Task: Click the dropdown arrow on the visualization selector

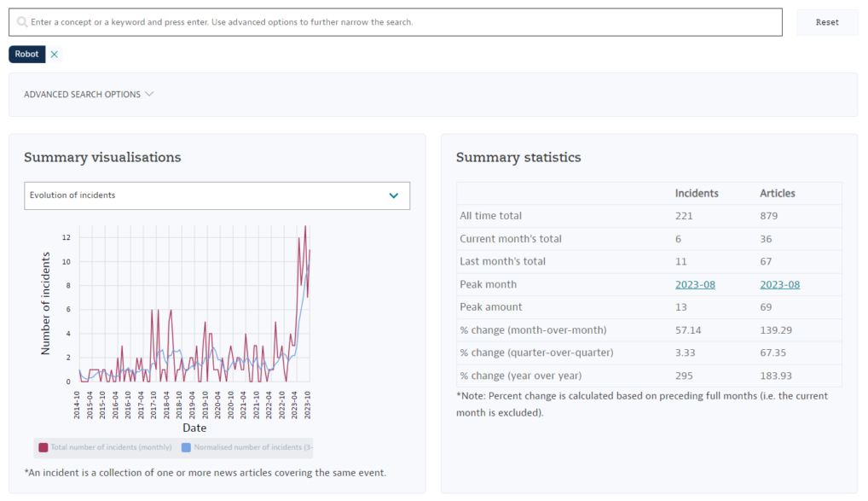Action: click(394, 195)
